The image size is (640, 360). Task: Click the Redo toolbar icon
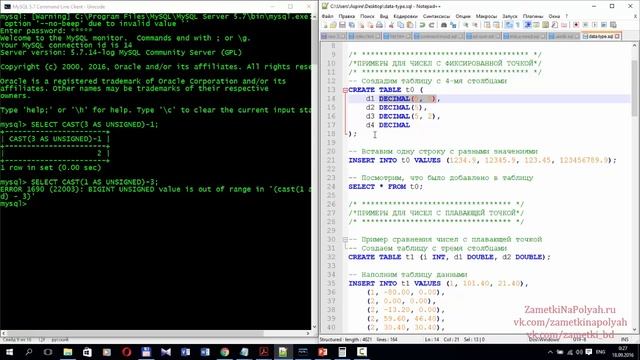pyautogui.click(x=431, y=25)
